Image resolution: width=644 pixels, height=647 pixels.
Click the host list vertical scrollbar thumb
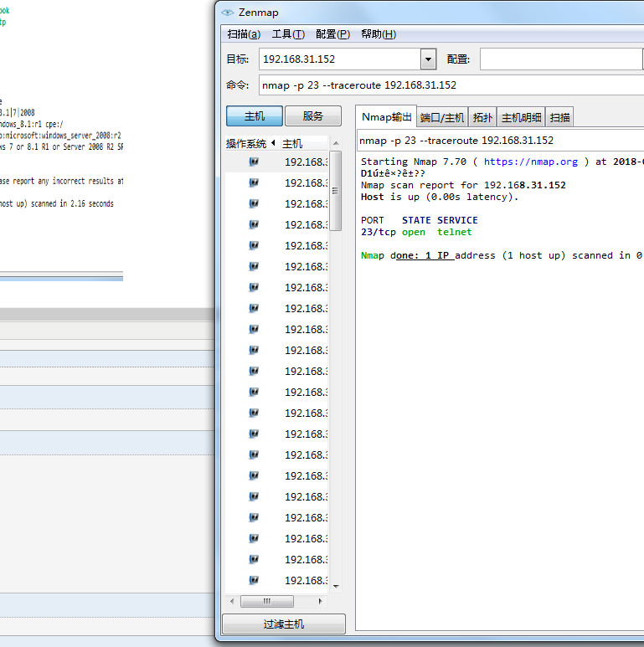click(x=336, y=191)
